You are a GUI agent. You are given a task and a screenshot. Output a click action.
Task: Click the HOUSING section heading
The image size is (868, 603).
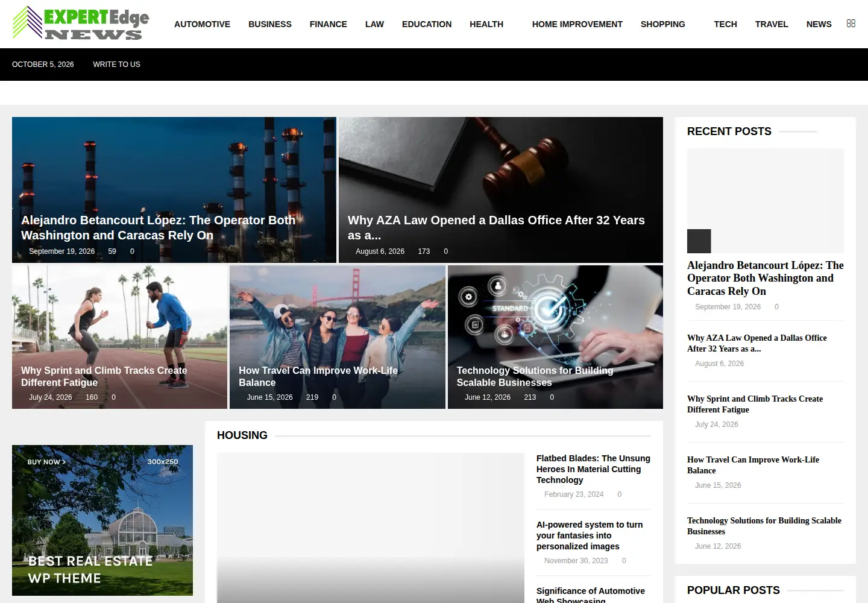coord(242,435)
